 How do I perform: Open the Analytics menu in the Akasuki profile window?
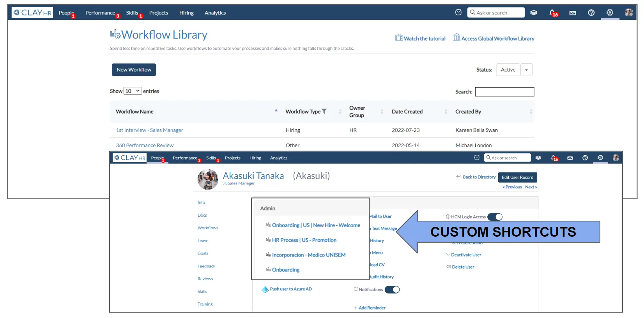[279, 158]
